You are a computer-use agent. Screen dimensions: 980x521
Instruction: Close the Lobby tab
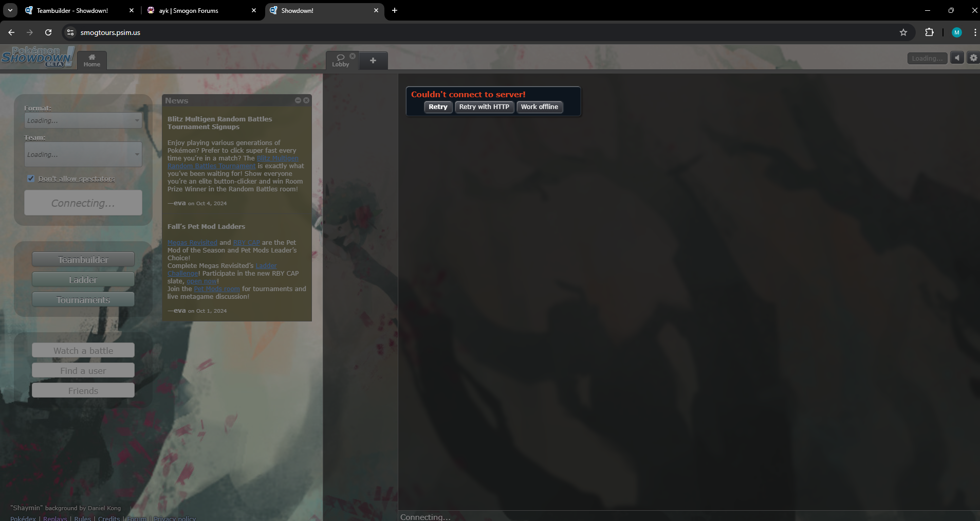click(353, 56)
